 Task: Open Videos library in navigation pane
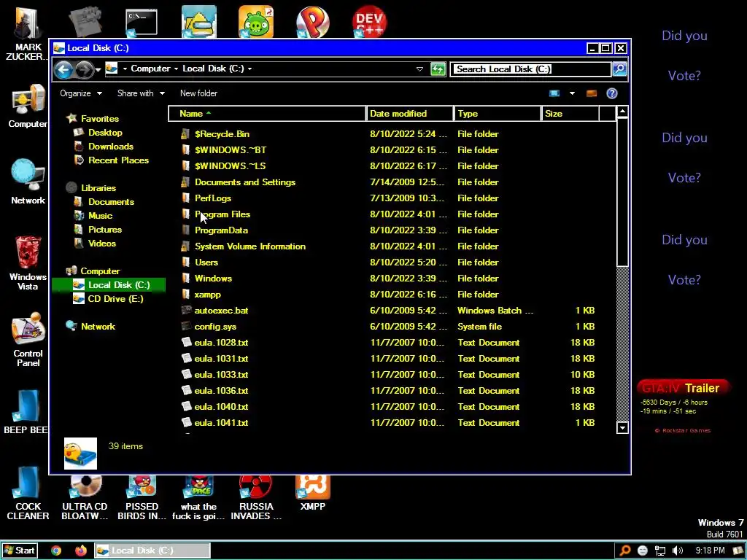tap(101, 243)
